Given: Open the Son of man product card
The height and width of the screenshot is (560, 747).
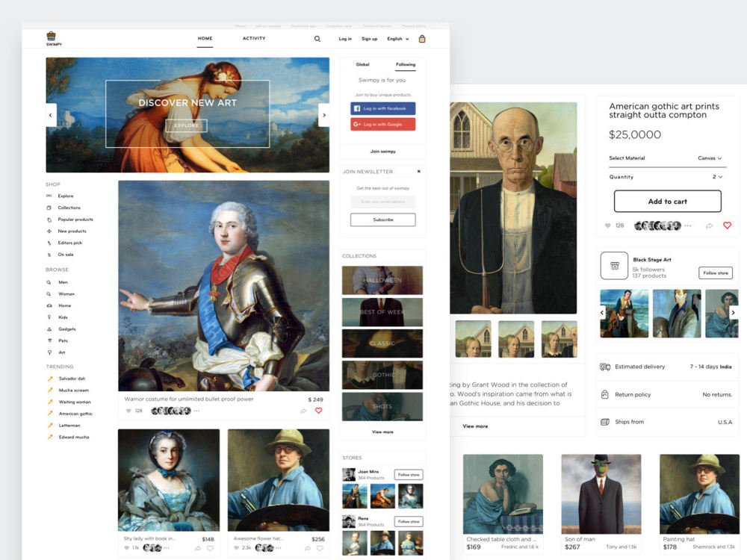Looking at the screenshot, I should pyautogui.click(x=601, y=502).
